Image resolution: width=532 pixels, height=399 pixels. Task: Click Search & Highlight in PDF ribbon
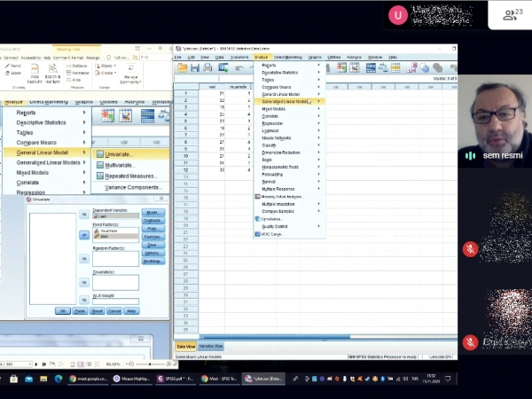coord(52,74)
